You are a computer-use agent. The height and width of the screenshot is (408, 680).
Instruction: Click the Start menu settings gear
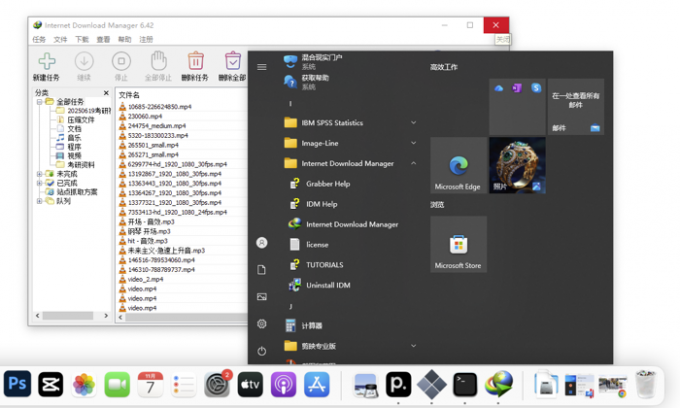[x=262, y=324]
